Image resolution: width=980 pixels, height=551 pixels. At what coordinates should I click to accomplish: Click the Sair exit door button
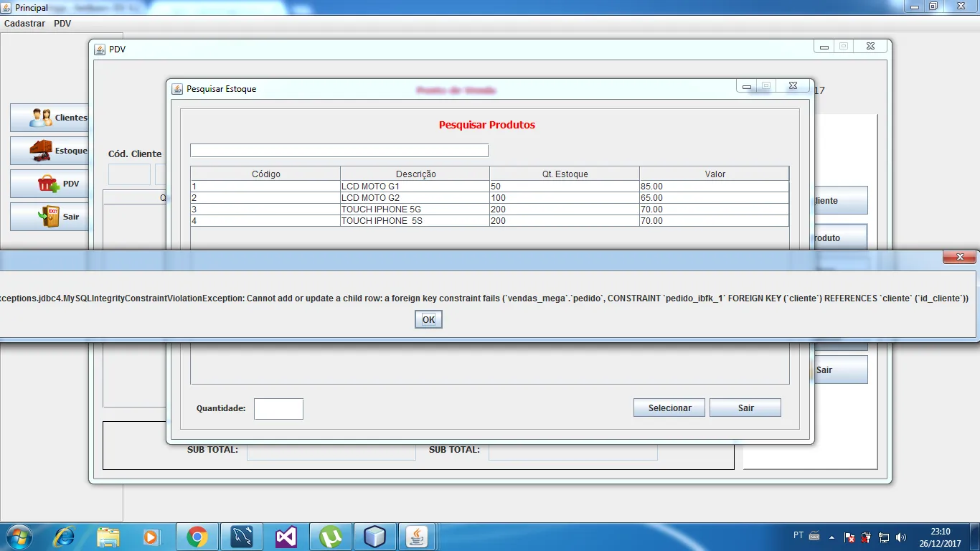pos(50,217)
